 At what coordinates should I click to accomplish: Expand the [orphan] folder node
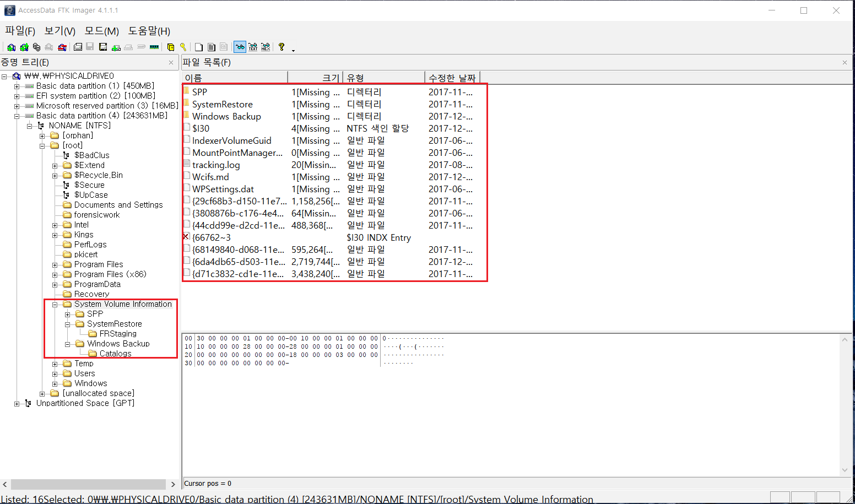click(42, 136)
